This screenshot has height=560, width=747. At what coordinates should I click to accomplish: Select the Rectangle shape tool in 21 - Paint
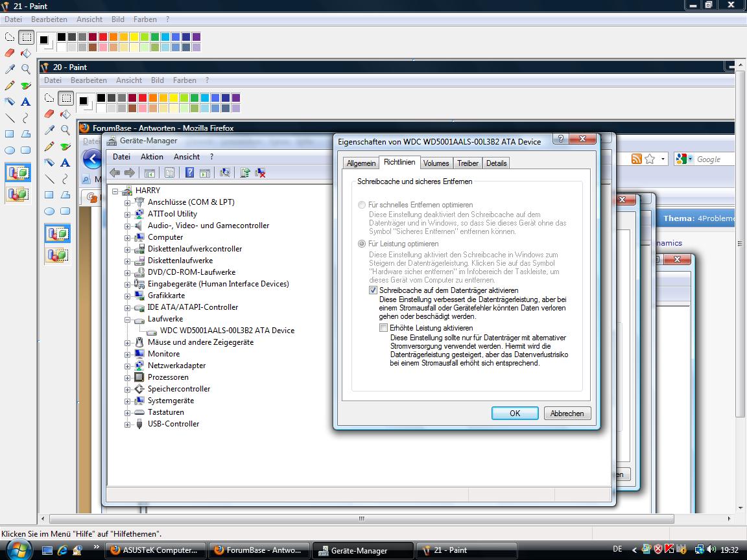(x=10, y=134)
